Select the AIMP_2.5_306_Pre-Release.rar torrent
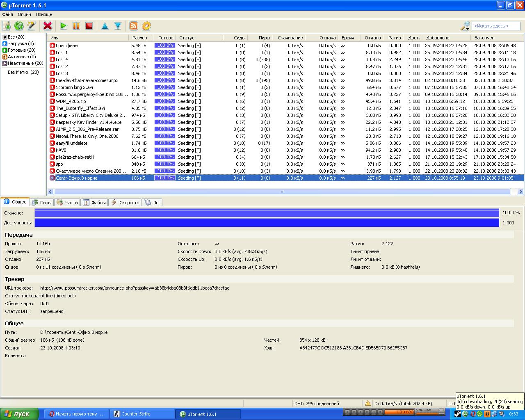The image size is (525, 420). pyautogui.click(x=286, y=129)
